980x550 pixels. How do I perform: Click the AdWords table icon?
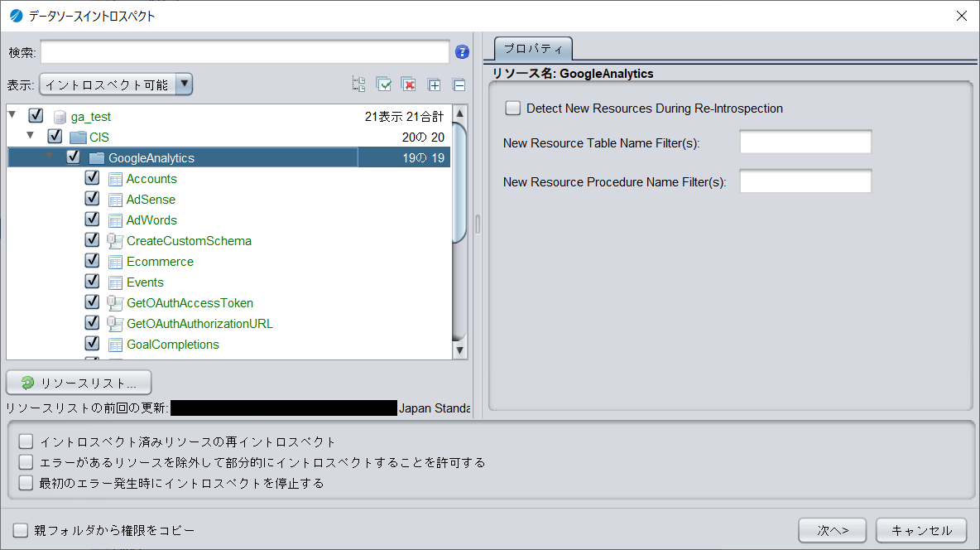coord(115,221)
